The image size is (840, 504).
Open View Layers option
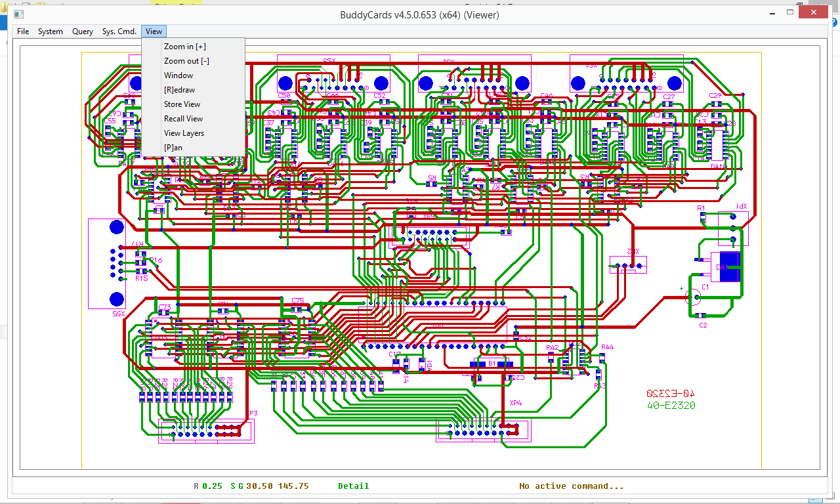(184, 133)
